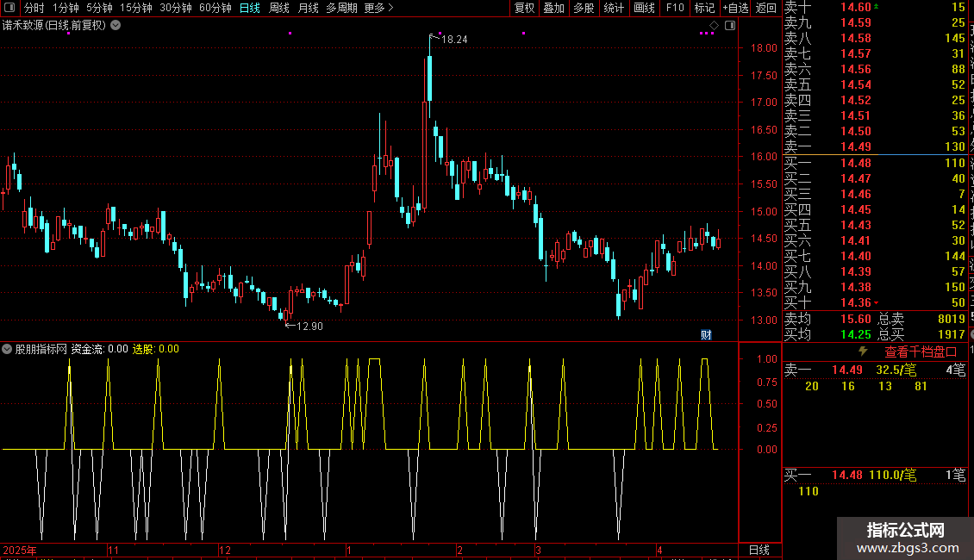Toggle 叠加 overlay mode
The width and height of the screenshot is (974, 560).
click(553, 8)
